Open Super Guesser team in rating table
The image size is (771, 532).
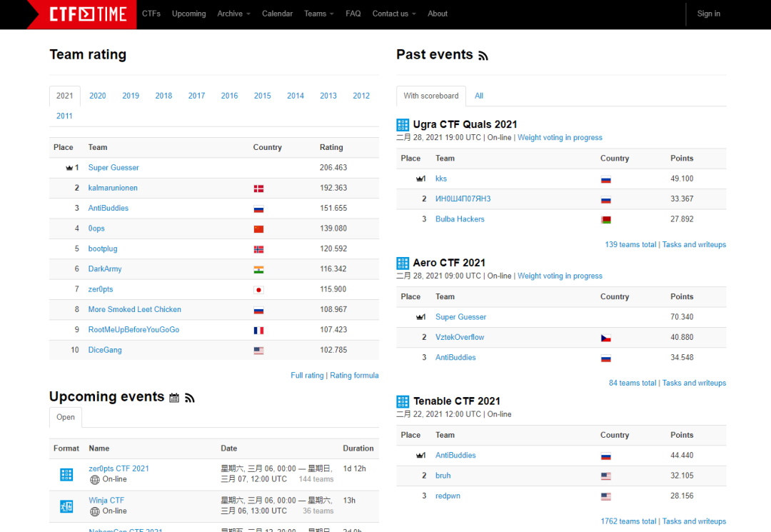coord(114,168)
